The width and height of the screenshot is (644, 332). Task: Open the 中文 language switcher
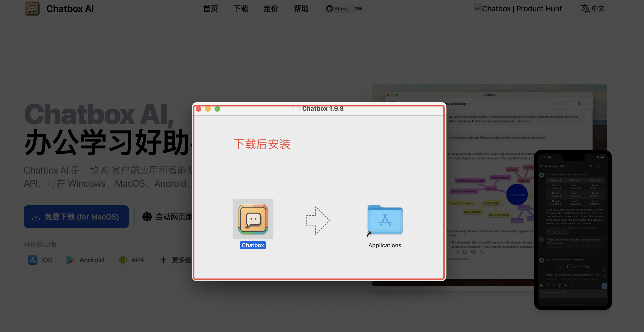593,8
